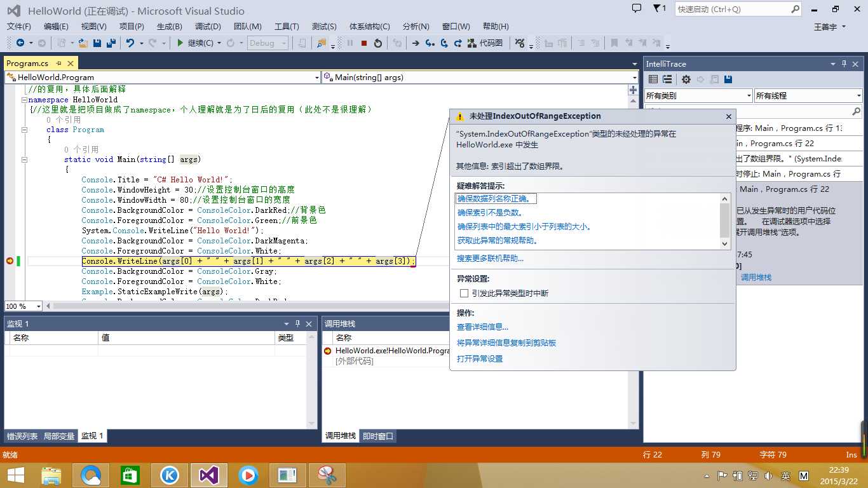
Task: Click the editor split window handle icon
Action: pos(633,90)
